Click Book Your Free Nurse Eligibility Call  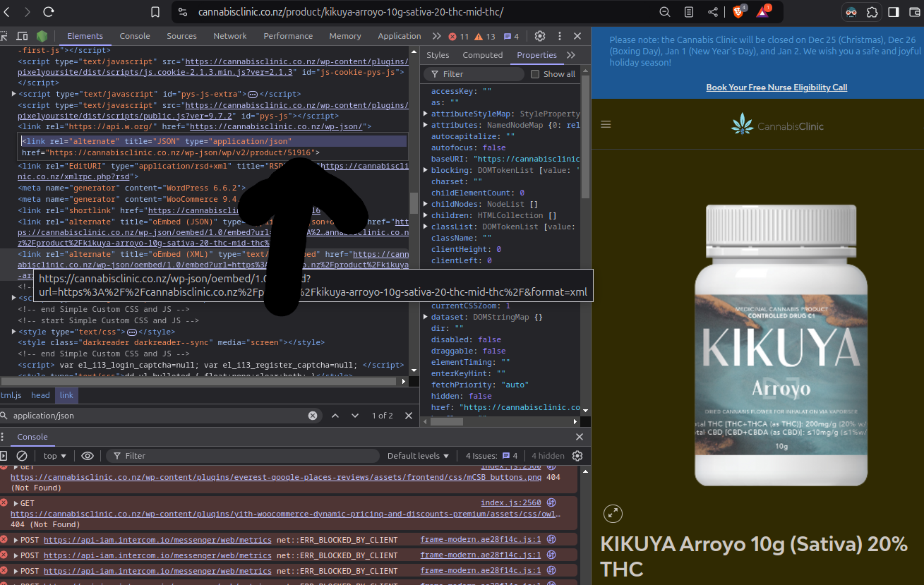[x=776, y=88]
